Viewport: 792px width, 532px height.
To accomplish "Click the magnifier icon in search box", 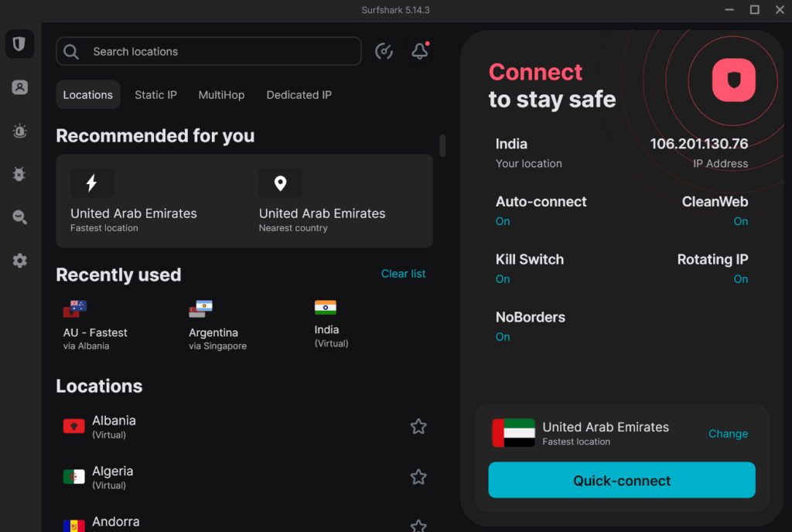I will point(71,52).
